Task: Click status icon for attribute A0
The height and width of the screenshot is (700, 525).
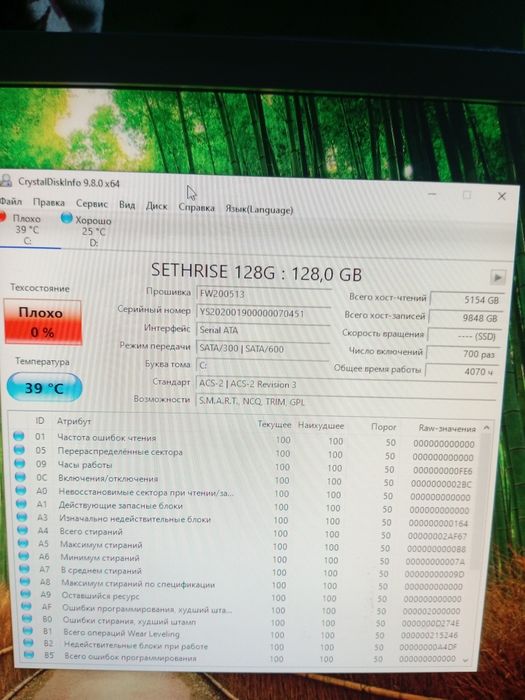Action: click(21, 490)
